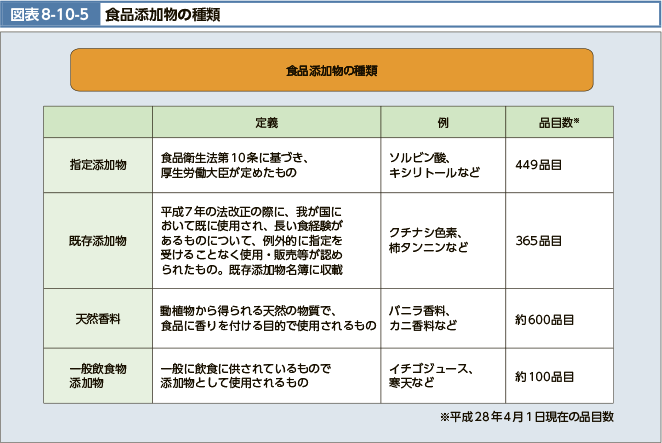This screenshot has height=443, width=662.
Task: Select the イチゴジュース、寒天 example cell
Action: tap(432, 376)
